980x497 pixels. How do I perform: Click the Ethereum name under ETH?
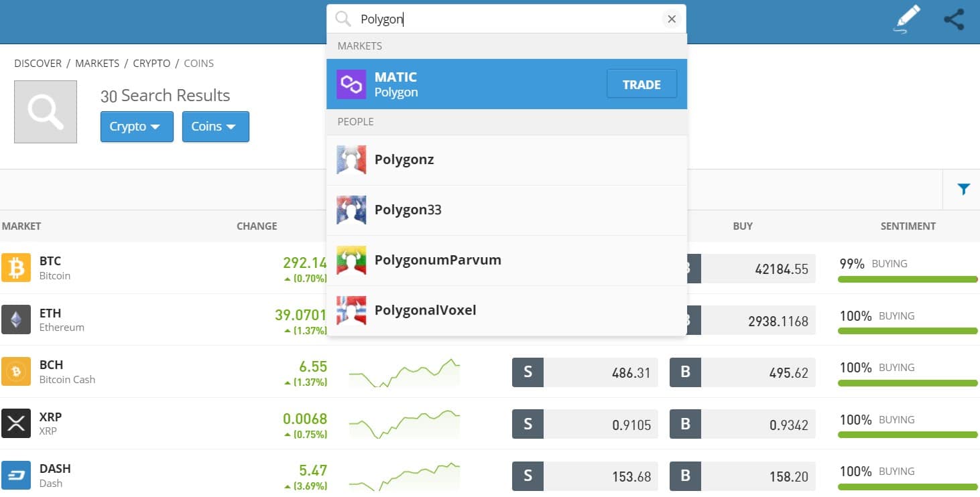62,328
